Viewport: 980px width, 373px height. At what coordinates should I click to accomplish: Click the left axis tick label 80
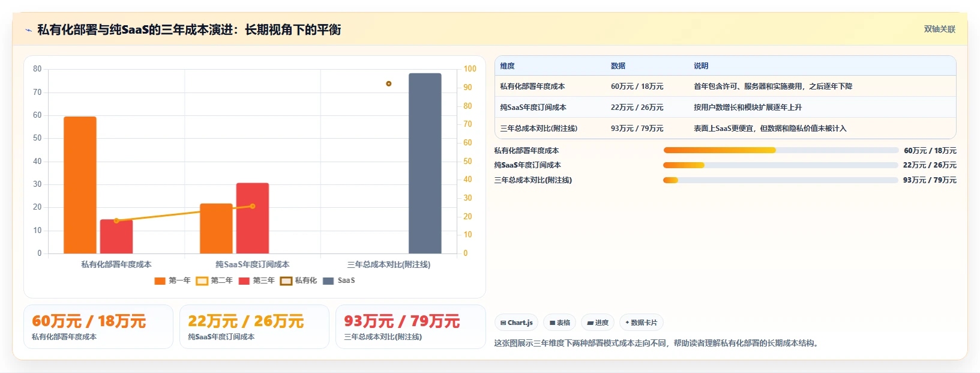[x=37, y=69]
